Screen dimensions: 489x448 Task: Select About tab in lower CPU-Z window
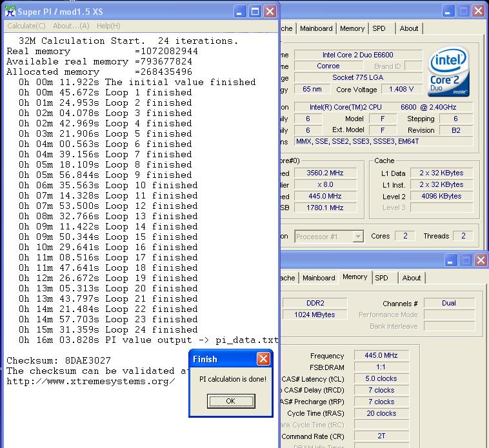click(412, 278)
